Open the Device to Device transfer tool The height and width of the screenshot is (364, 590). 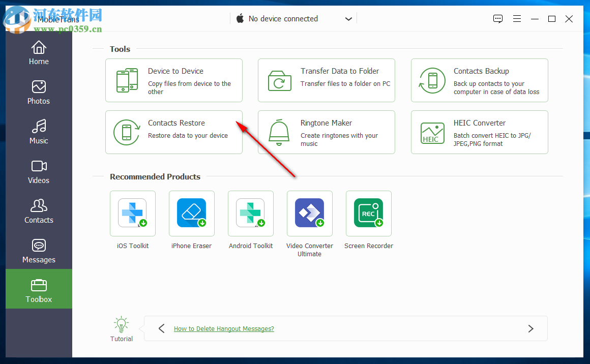point(173,80)
